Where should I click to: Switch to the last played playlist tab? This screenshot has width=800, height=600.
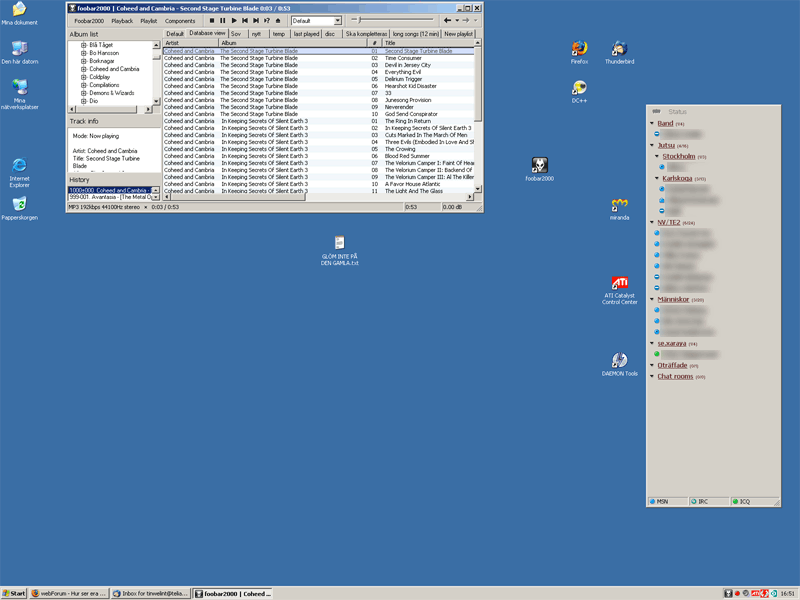tap(306, 34)
